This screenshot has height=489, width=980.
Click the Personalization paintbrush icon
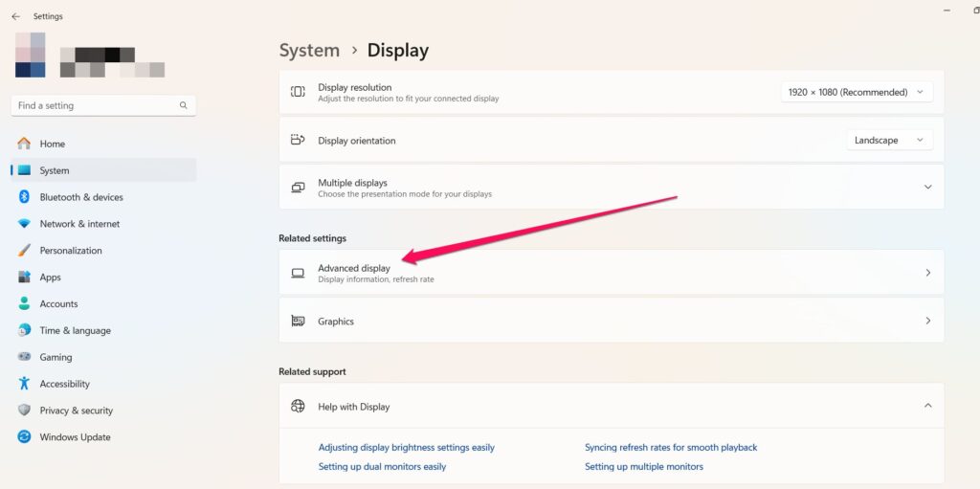pos(24,251)
